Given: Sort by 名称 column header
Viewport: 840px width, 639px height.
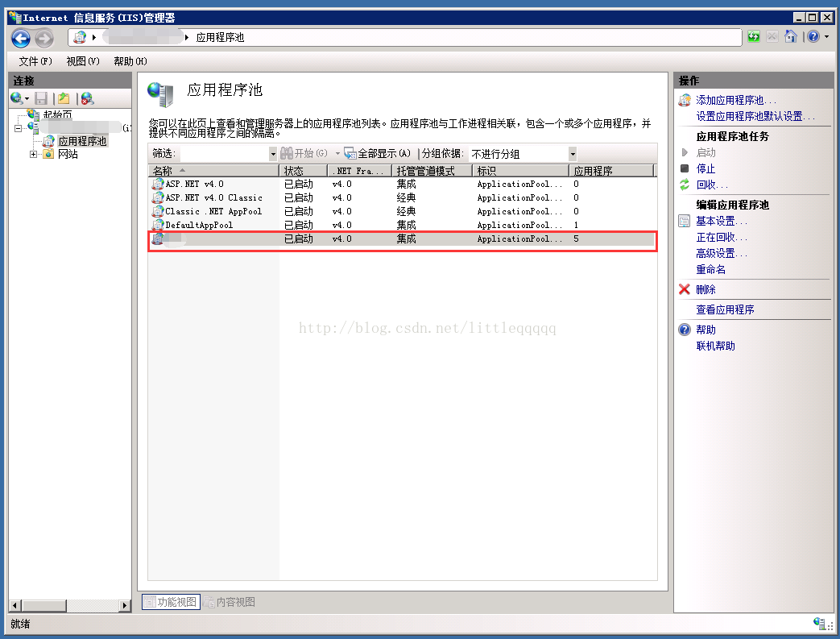Looking at the screenshot, I should click(213, 171).
